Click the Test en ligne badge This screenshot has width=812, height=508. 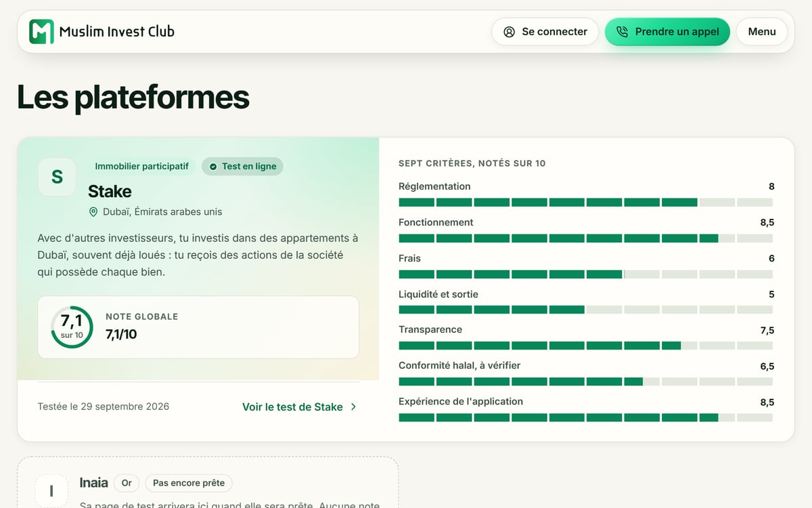[x=242, y=166]
